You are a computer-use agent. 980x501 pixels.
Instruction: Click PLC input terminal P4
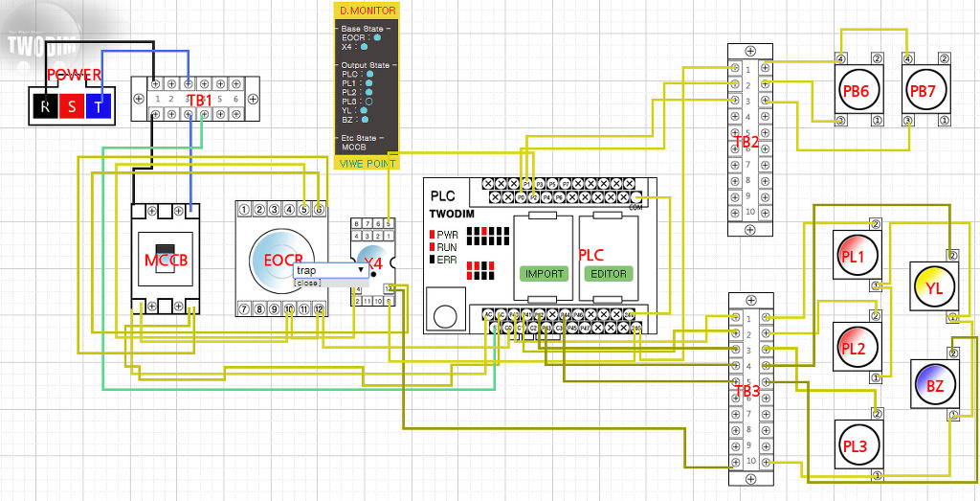point(546,197)
